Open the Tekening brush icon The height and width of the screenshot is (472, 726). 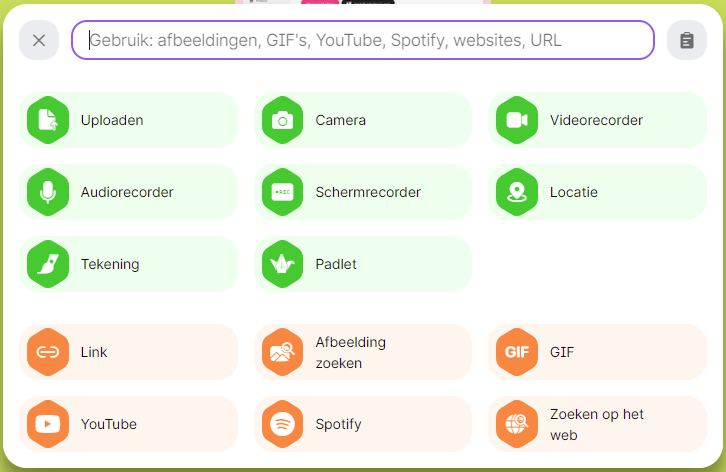[x=48, y=264]
